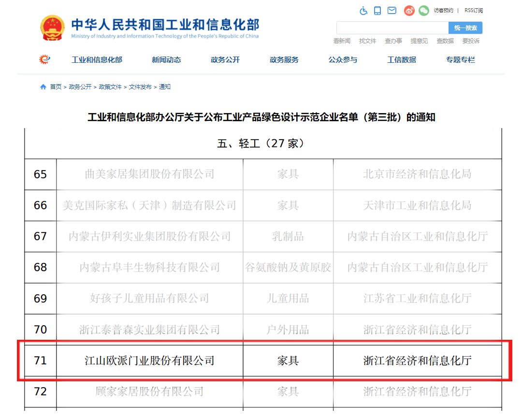522x420 pixels.
Task: Click the cell 美克国际家私（天津）制造有限公司
Action: tap(149, 205)
